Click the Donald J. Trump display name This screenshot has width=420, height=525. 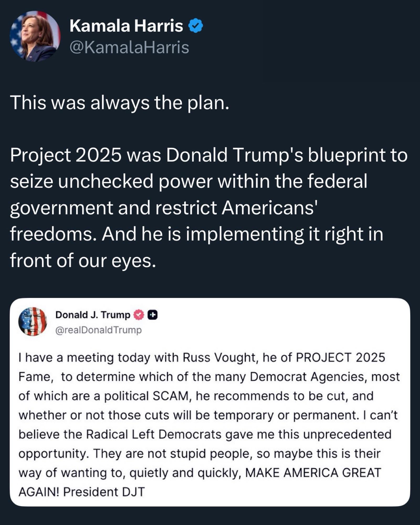pyautogui.click(x=93, y=315)
